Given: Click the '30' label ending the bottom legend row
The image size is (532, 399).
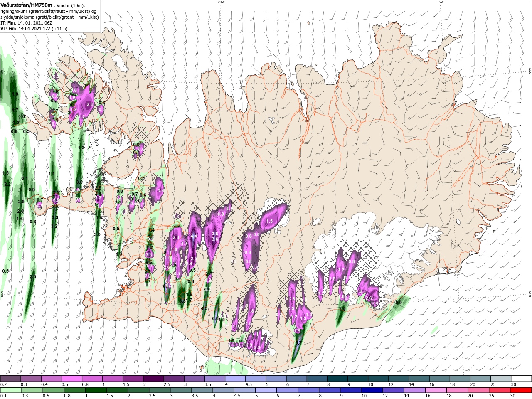Looking at the screenshot, I should coord(512,396).
